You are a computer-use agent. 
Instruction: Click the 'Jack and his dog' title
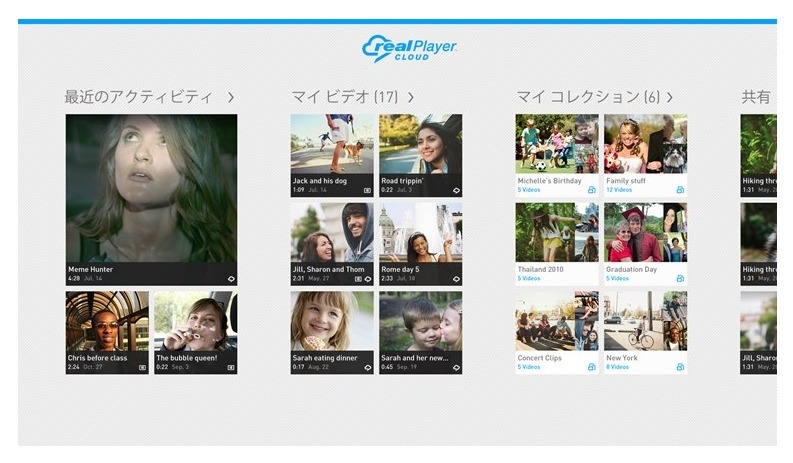click(x=320, y=181)
